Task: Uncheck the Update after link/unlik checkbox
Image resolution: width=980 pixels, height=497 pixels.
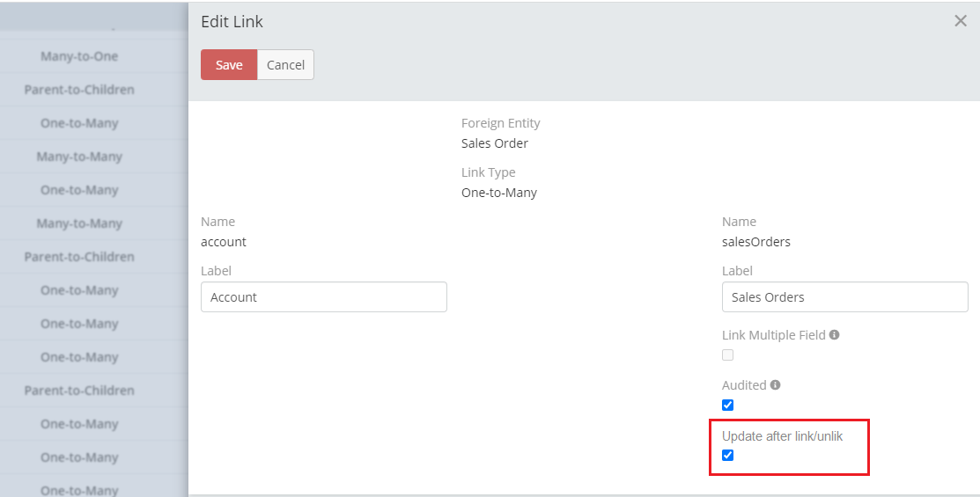Action: click(727, 456)
